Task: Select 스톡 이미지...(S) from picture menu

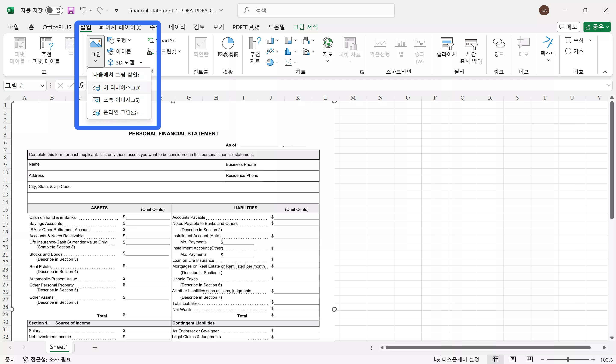Action: tap(119, 100)
